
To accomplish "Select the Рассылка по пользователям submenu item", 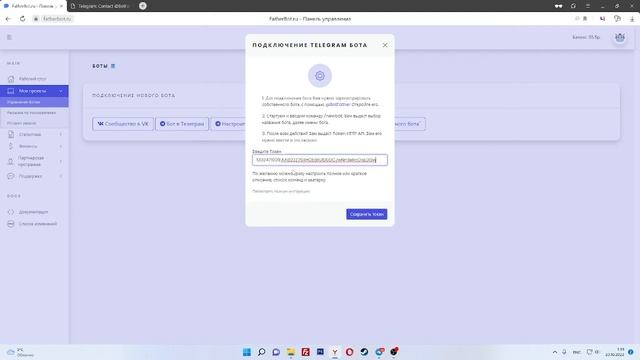I will point(31,113).
